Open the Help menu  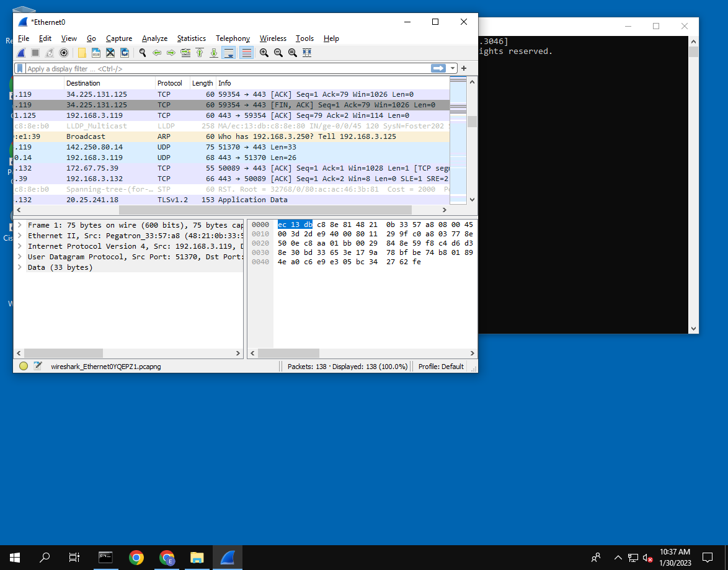click(331, 38)
